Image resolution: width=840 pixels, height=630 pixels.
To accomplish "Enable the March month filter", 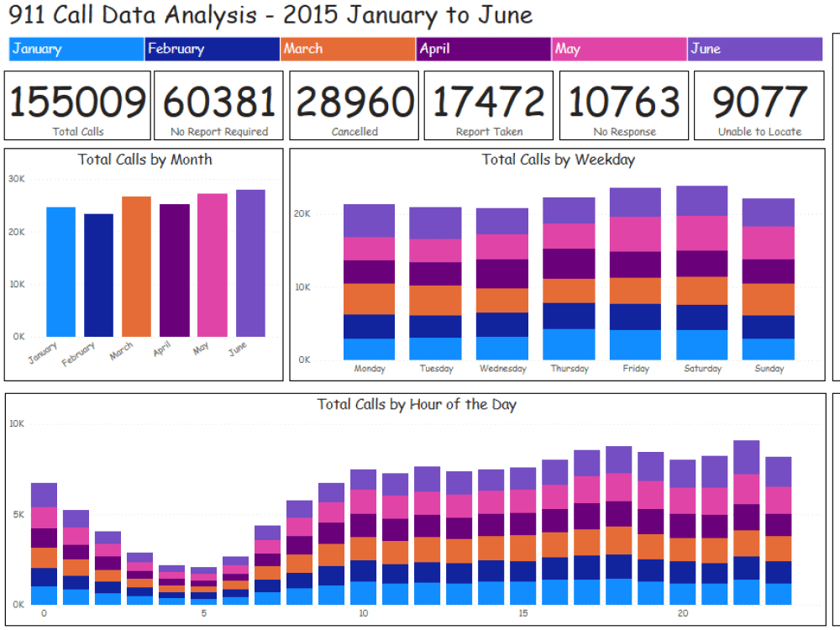I will click(348, 49).
